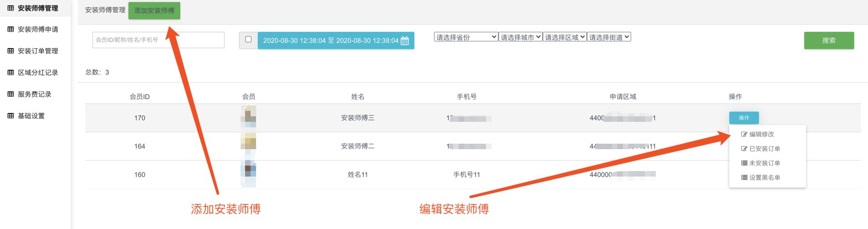Expand the 请选择街道 street dropdown
This screenshot has width=868, height=229.
pyautogui.click(x=609, y=37)
